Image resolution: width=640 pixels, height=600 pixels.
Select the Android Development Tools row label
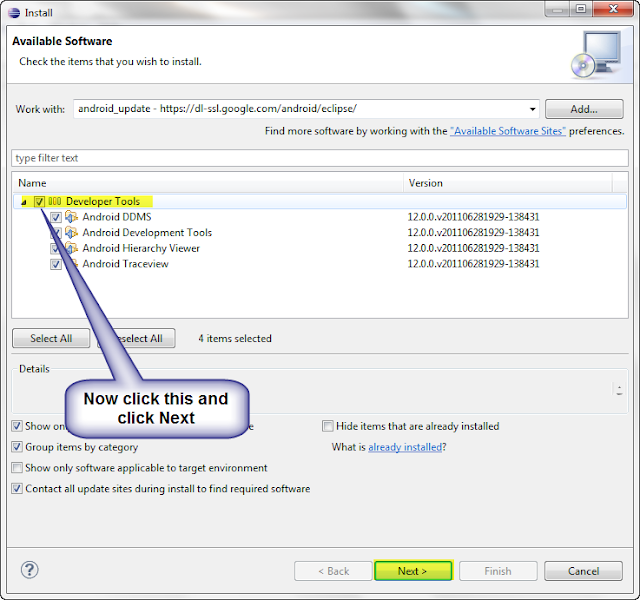coord(147,232)
